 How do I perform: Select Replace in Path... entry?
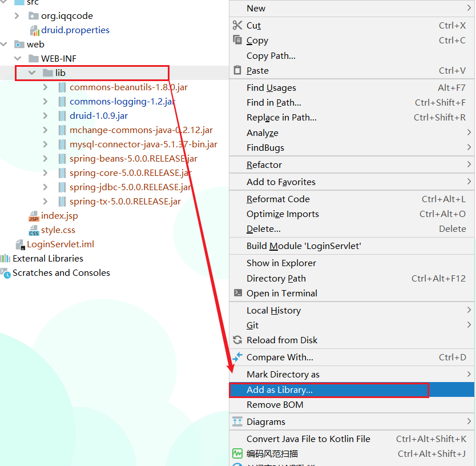click(x=352, y=118)
